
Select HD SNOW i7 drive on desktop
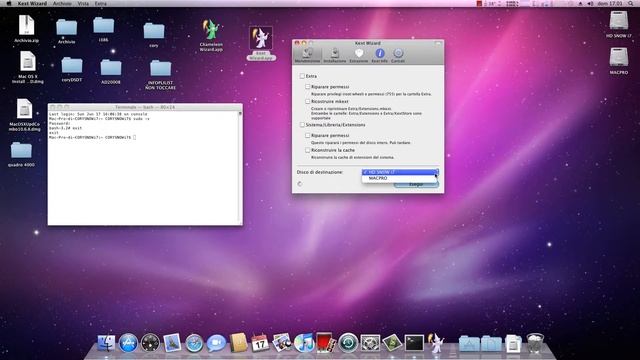[619, 24]
